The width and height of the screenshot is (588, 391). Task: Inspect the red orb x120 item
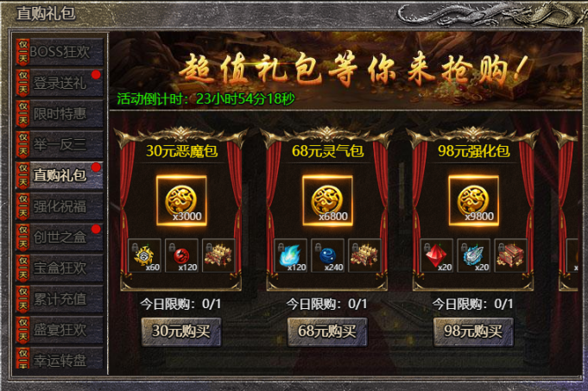(181, 255)
